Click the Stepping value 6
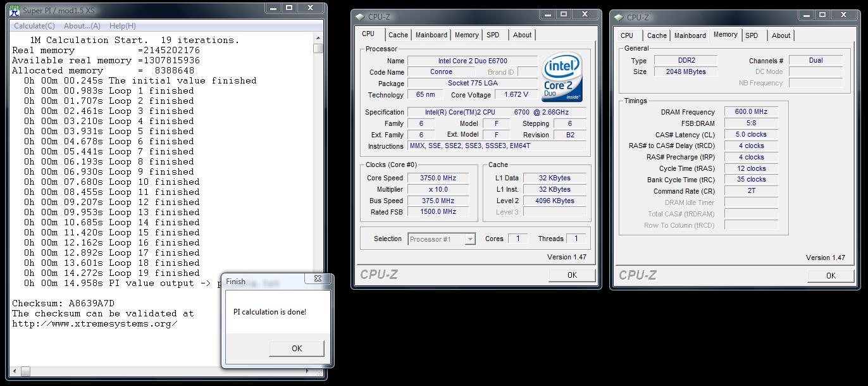This screenshot has width=868, height=386. coord(570,123)
